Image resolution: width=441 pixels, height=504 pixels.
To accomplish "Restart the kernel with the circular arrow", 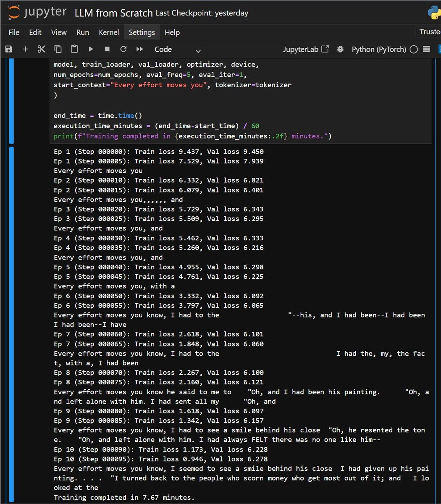I will pyautogui.click(x=123, y=49).
